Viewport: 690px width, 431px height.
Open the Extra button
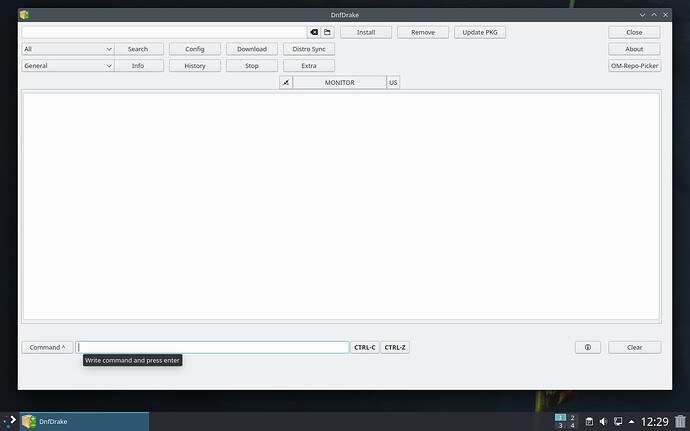click(309, 66)
